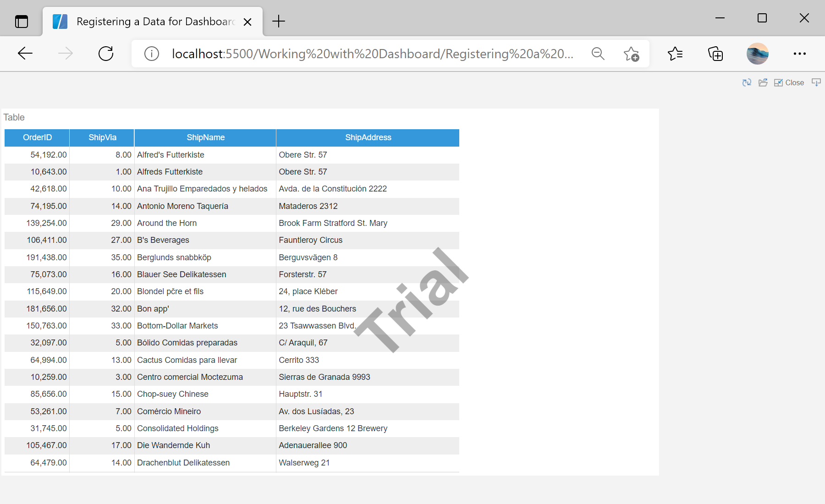The height and width of the screenshot is (504, 825).
Task: Open the browser settings ellipsis menu
Action: tap(800, 54)
